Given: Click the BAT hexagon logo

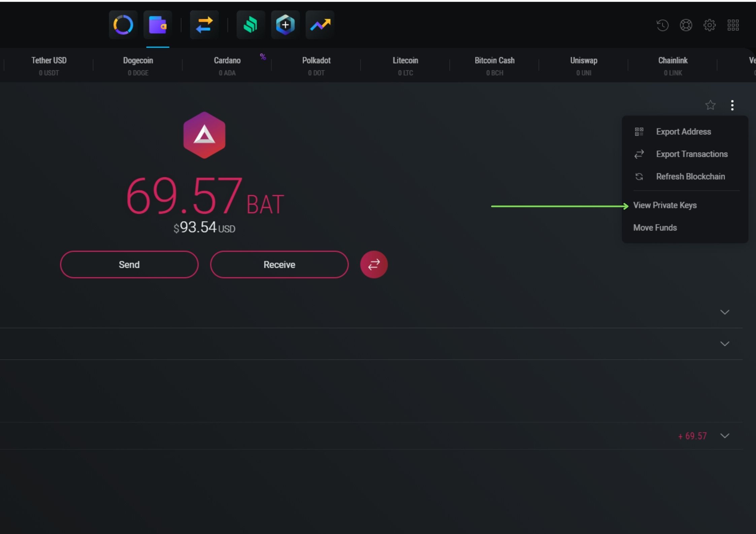Looking at the screenshot, I should [204, 135].
